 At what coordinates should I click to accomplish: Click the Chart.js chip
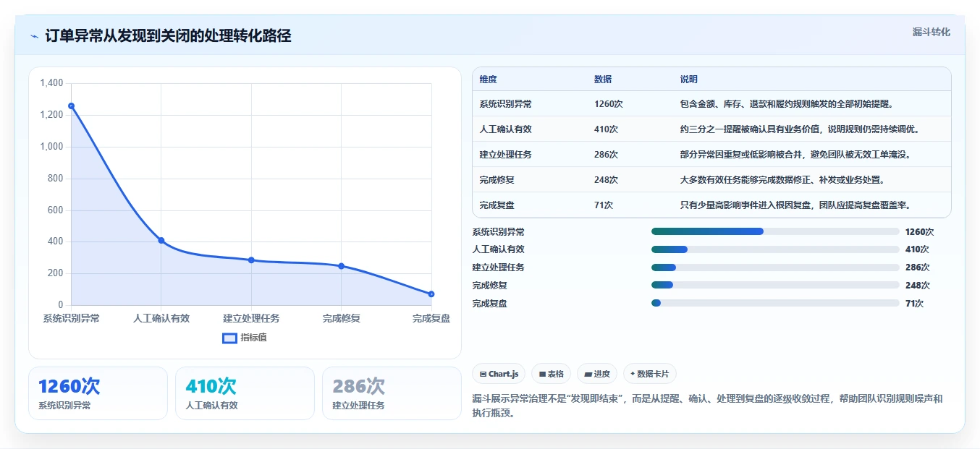click(499, 374)
